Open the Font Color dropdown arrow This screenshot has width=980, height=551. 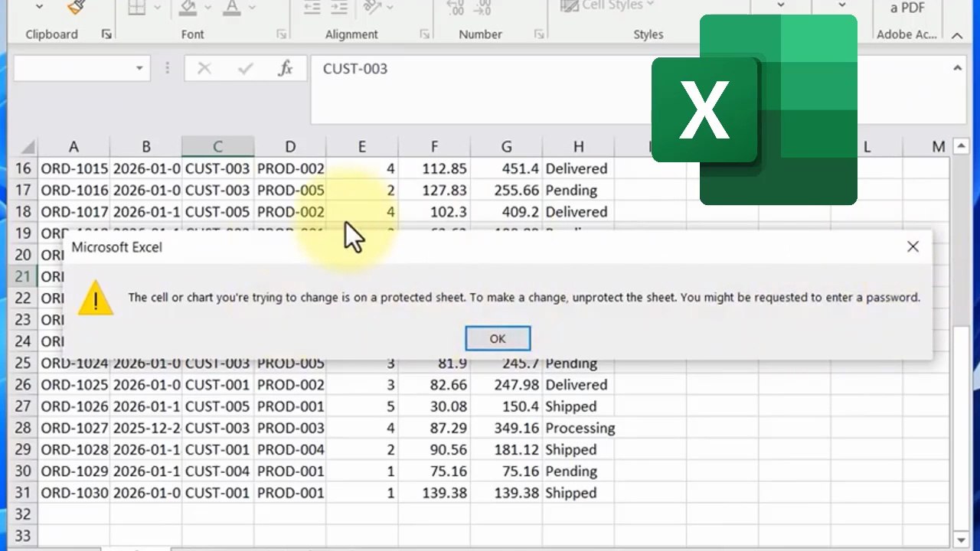click(250, 7)
